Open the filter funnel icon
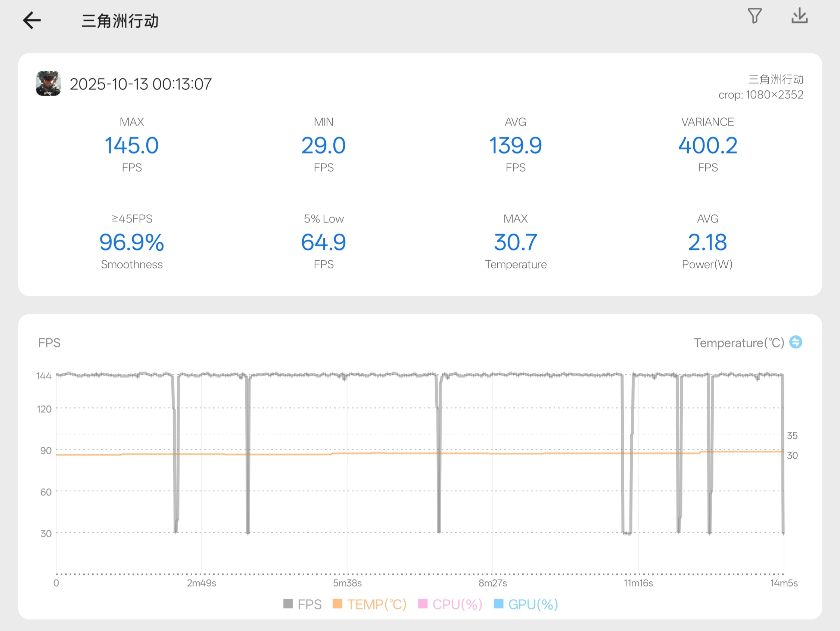 click(x=754, y=16)
